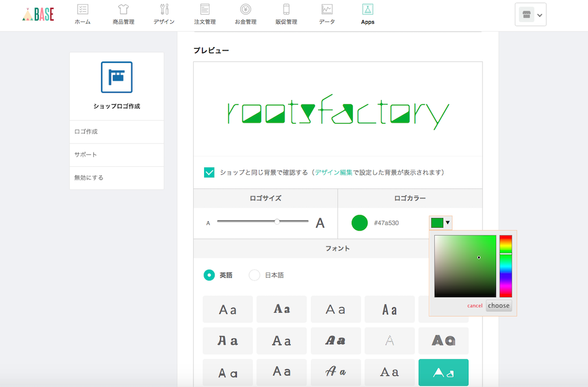The image size is (588, 387).
Task: Open 注文管理 order list icon
Action: [x=205, y=9]
